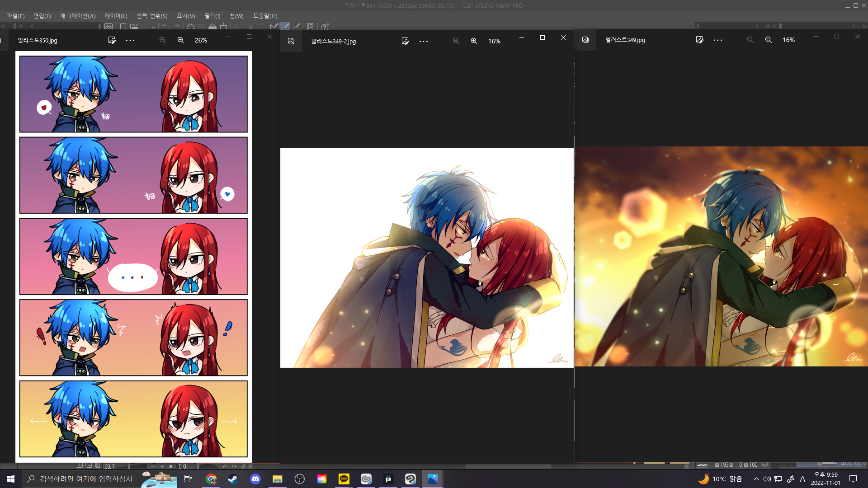Open the 표시(V) menu
Screen dimensions: 868x488
tap(186, 16)
